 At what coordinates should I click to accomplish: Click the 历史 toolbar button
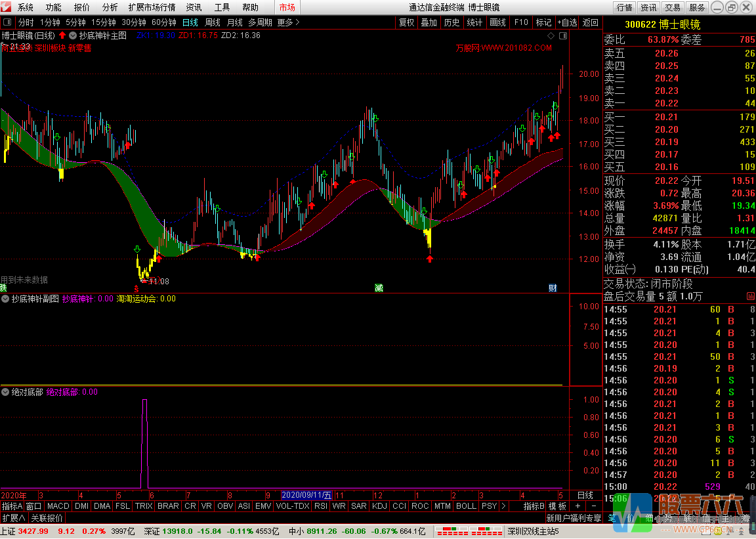[451, 23]
